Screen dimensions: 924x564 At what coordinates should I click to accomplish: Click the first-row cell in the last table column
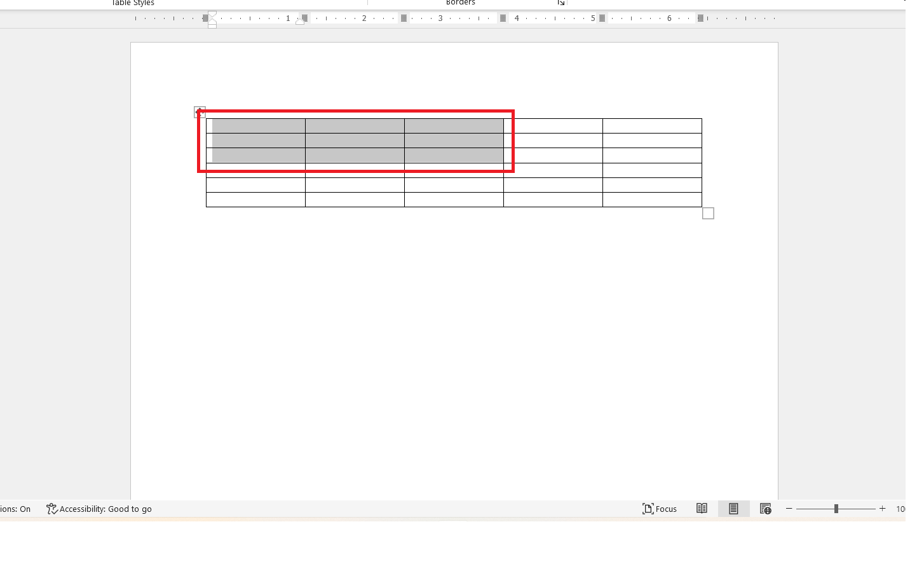point(652,126)
